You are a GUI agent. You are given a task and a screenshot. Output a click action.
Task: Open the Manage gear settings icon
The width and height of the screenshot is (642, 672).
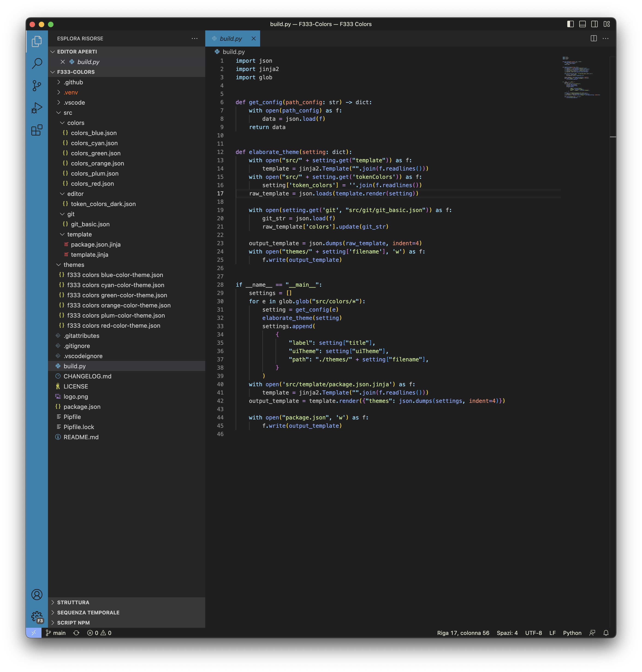click(37, 617)
